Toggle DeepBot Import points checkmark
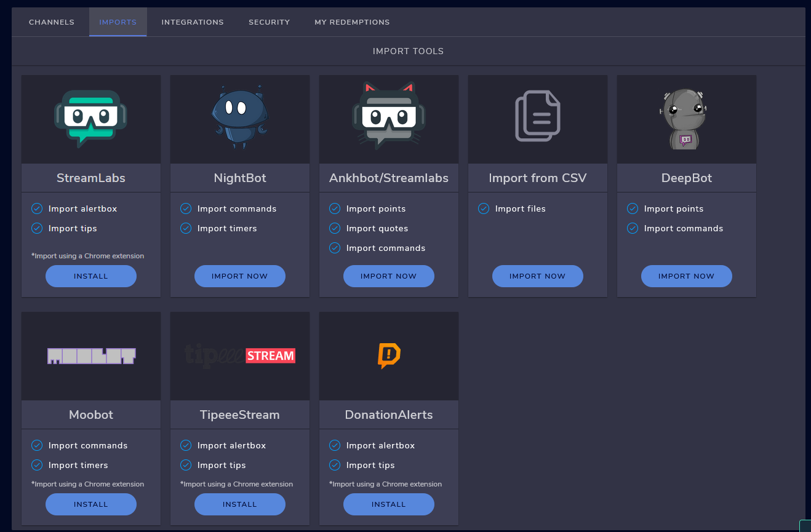Image resolution: width=811 pixels, height=532 pixels. tap(633, 208)
